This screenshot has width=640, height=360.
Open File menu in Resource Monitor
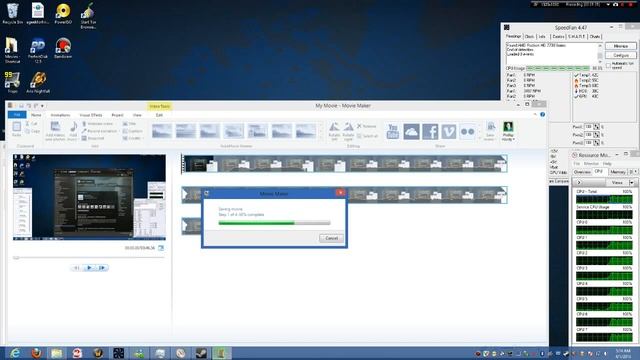pos(577,164)
